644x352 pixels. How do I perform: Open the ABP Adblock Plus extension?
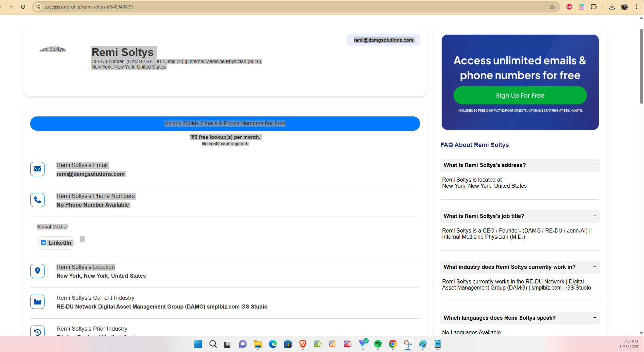tap(569, 7)
